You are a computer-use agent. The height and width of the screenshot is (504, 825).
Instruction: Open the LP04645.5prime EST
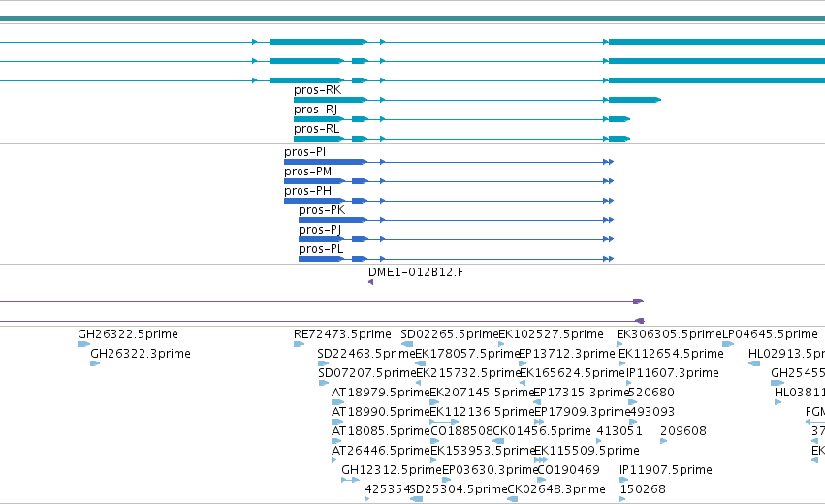[x=728, y=344]
